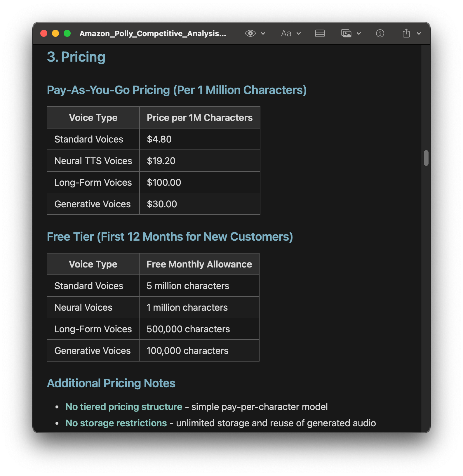This screenshot has height=476, width=463.
Task: Click "No tiered pricing structure" highlighted text
Action: pos(124,407)
